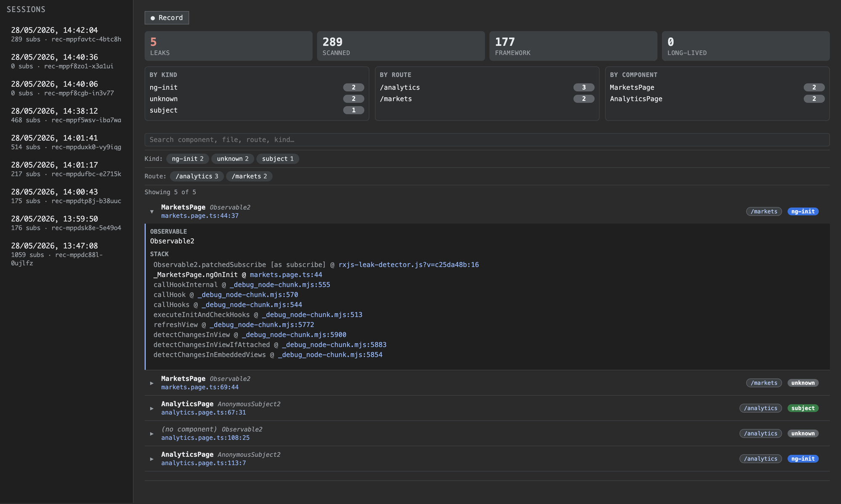Select MarketsPage in By Component card

717,87
